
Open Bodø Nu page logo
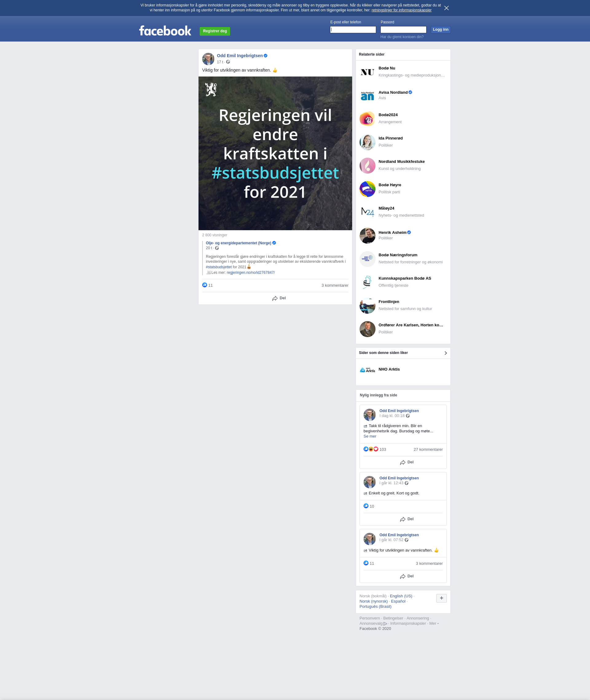(367, 72)
